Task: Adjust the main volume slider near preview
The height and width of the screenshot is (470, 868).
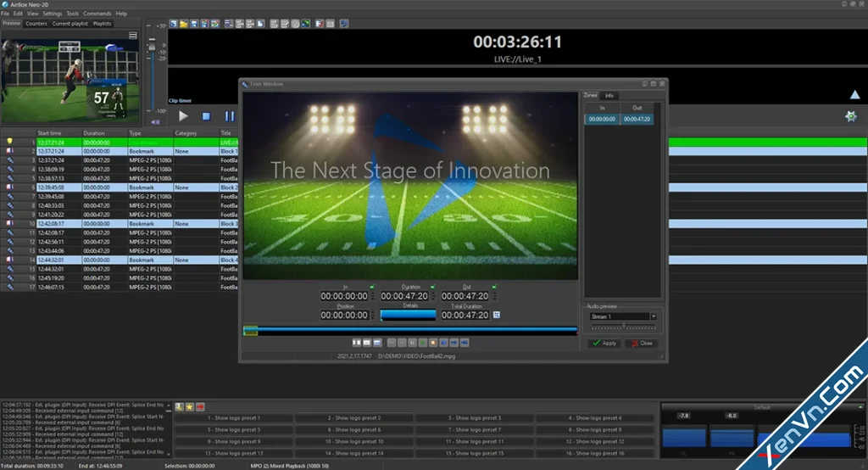Action: (x=152, y=46)
